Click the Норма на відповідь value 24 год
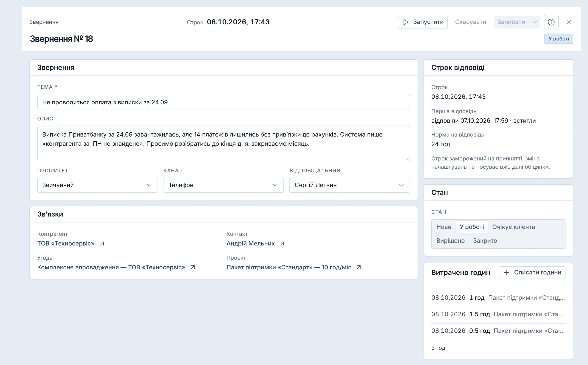The width and height of the screenshot is (588, 365). 441,144
